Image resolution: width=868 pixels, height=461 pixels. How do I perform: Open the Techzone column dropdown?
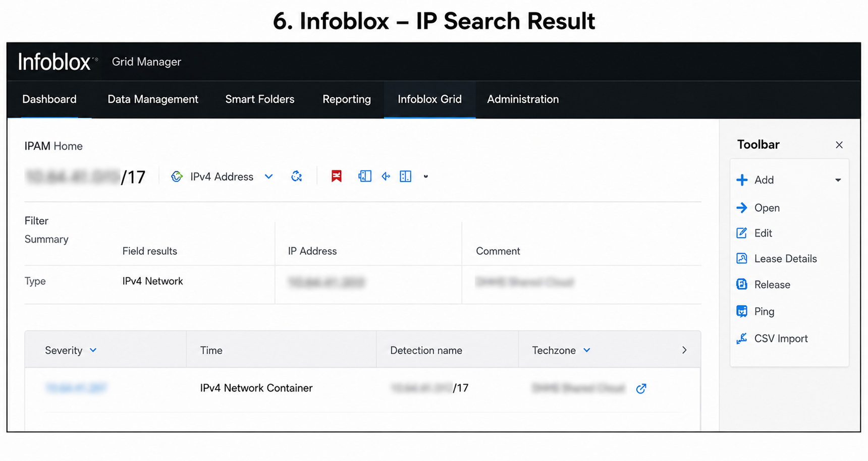587,350
